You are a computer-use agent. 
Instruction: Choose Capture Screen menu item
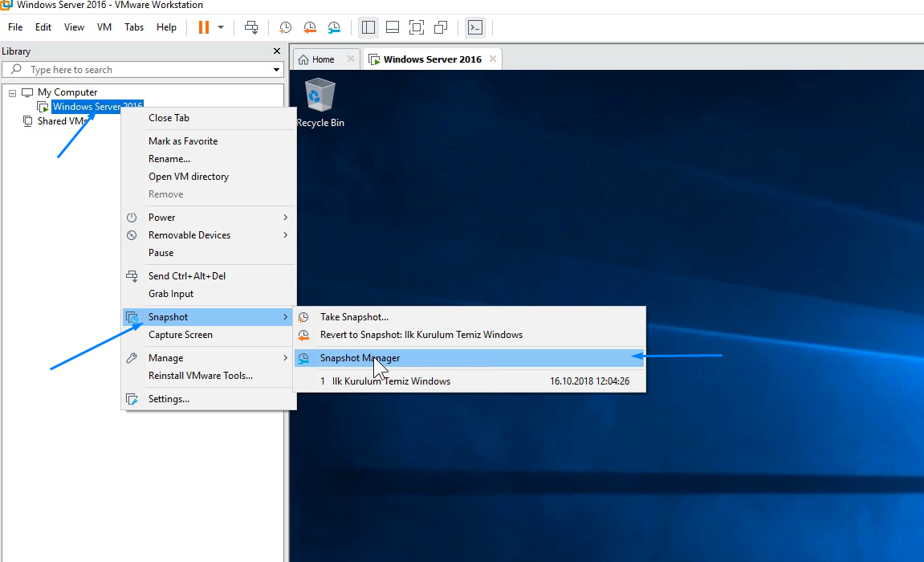click(209, 335)
